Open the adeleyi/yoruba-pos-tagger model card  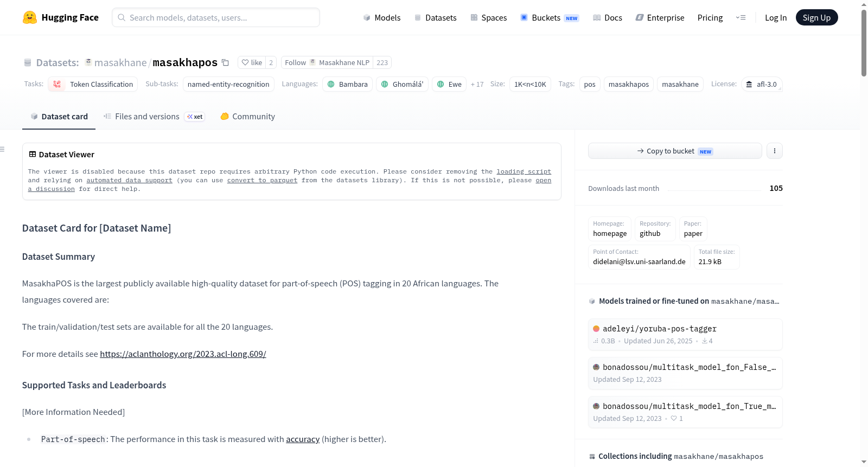(x=685, y=335)
